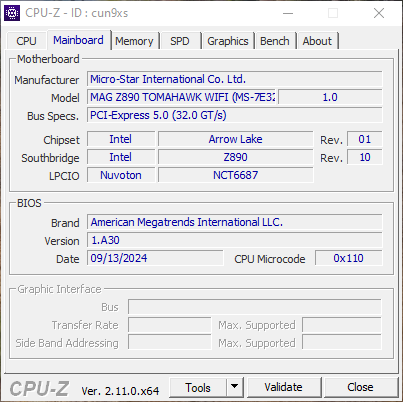Minimize the CPU-Z window

[x=288, y=13]
